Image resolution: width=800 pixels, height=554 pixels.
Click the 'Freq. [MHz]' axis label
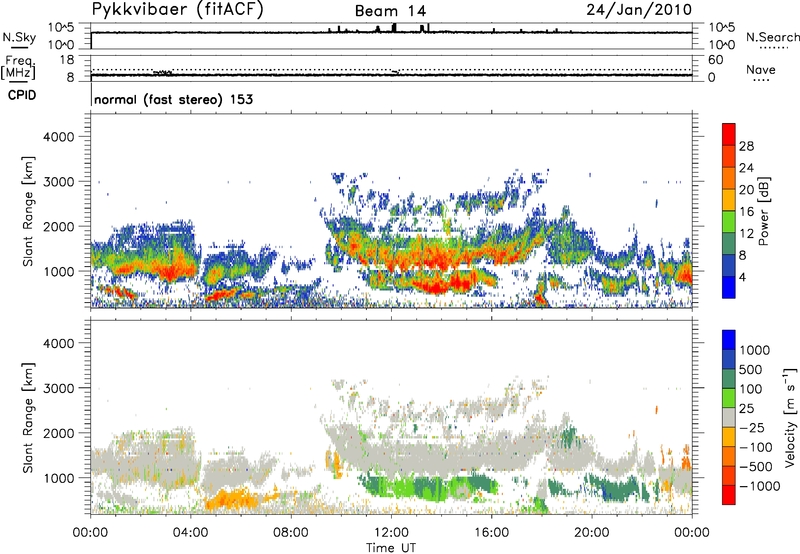pos(18,67)
